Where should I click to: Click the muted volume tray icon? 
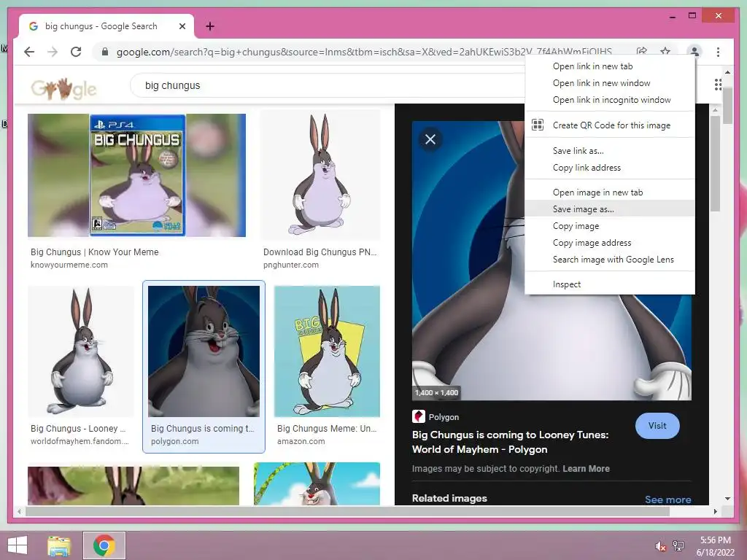click(660, 546)
